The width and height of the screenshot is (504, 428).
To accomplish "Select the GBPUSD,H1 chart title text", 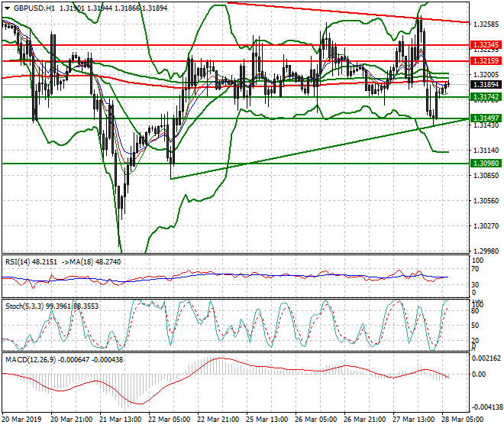I will [x=34, y=8].
